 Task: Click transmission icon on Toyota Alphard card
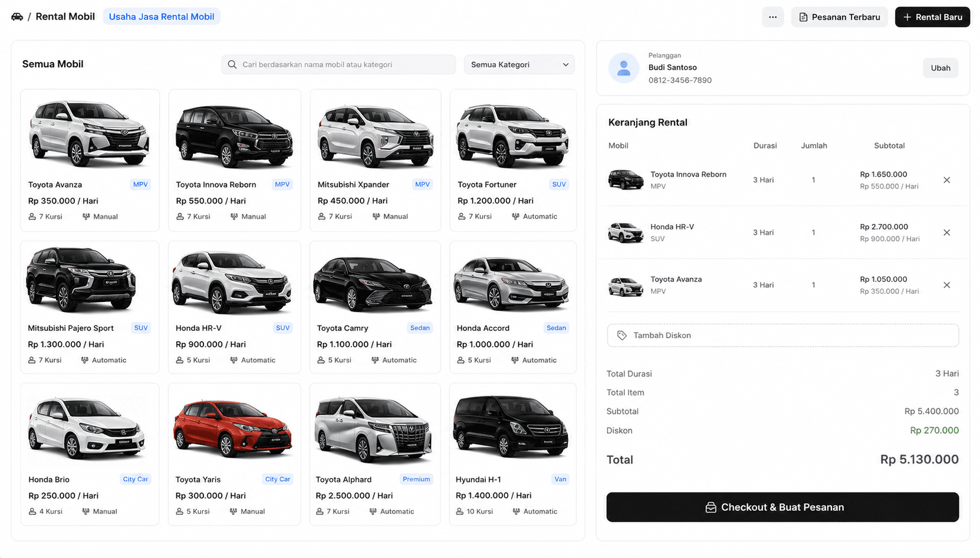373,511
